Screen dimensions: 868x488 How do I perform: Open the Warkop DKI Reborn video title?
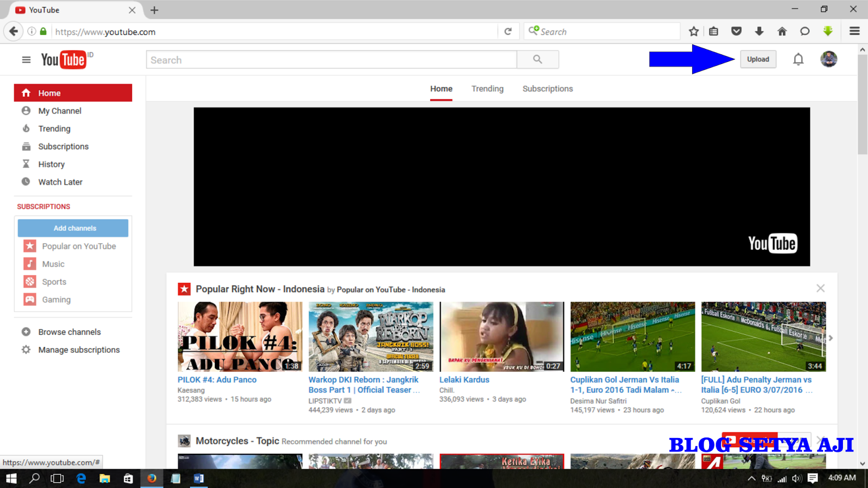[x=364, y=385]
